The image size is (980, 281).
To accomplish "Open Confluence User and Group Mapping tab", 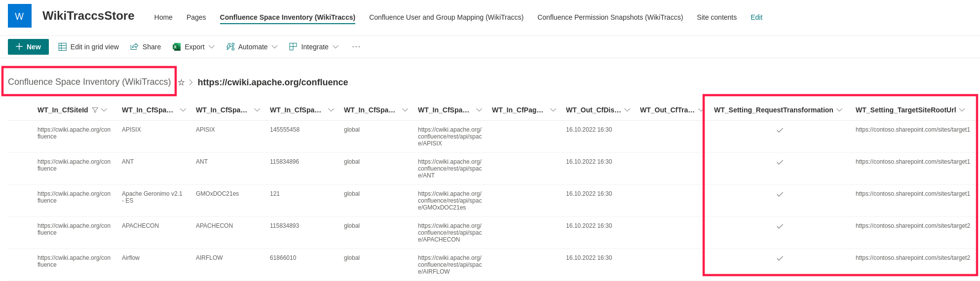I will [x=447, y=17].
